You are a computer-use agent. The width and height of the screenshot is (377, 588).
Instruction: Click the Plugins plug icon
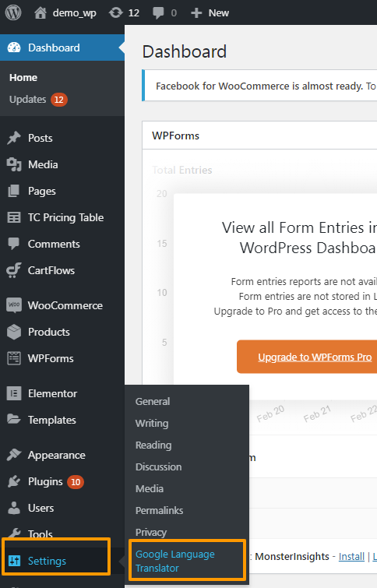(14, 481)
